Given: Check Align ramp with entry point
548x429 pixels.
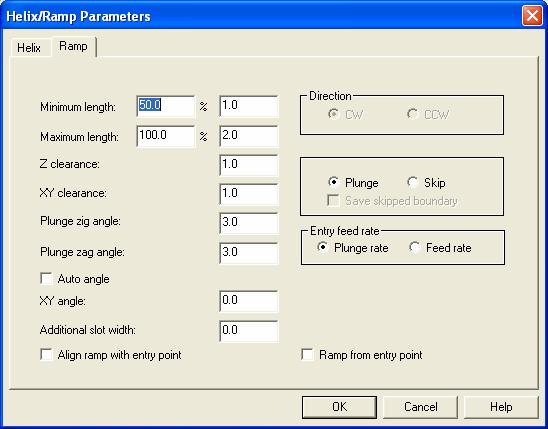Looking at the screenshot, I should (46, 355).
